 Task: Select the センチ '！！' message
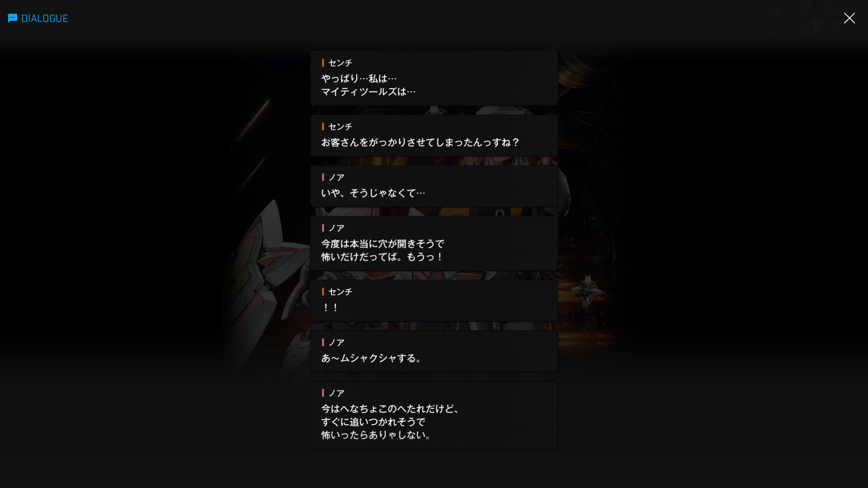pos(434,300)
